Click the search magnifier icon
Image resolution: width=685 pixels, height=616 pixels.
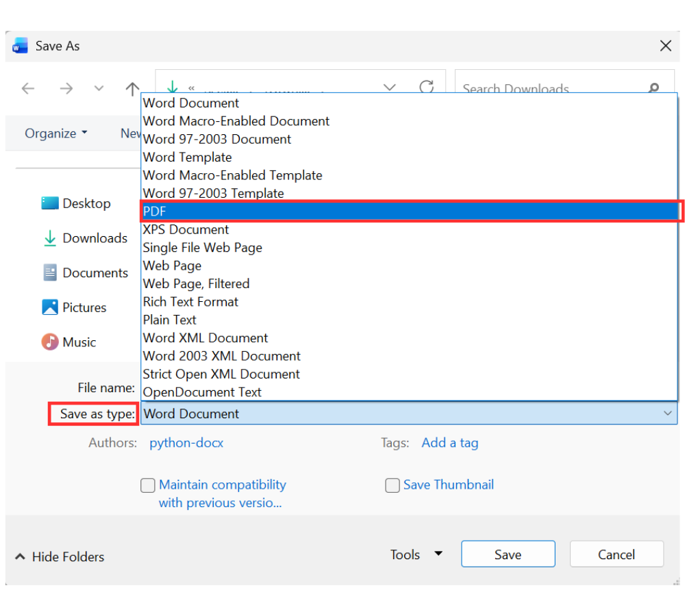[x=653, y=88]
